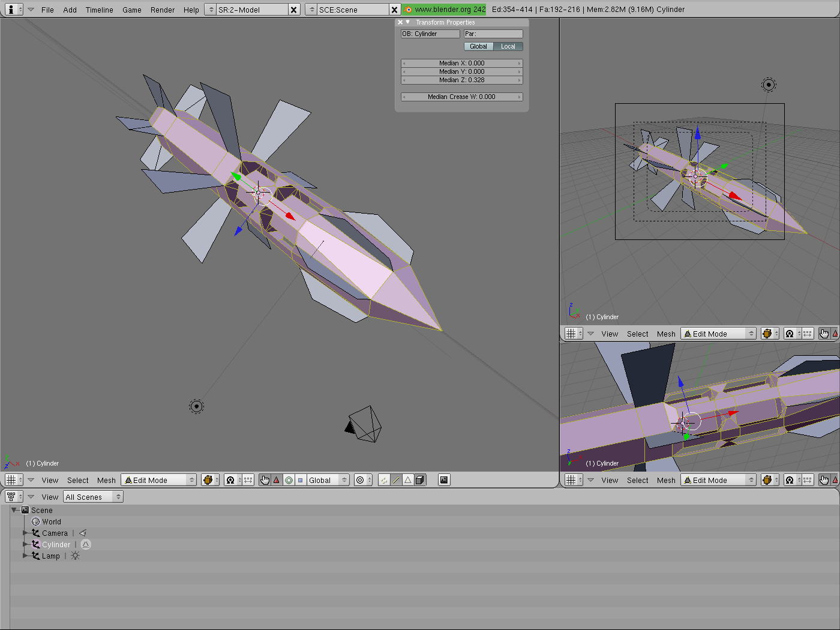Click the 3D manipulator hand icon in main viewport header

point(265,480)
